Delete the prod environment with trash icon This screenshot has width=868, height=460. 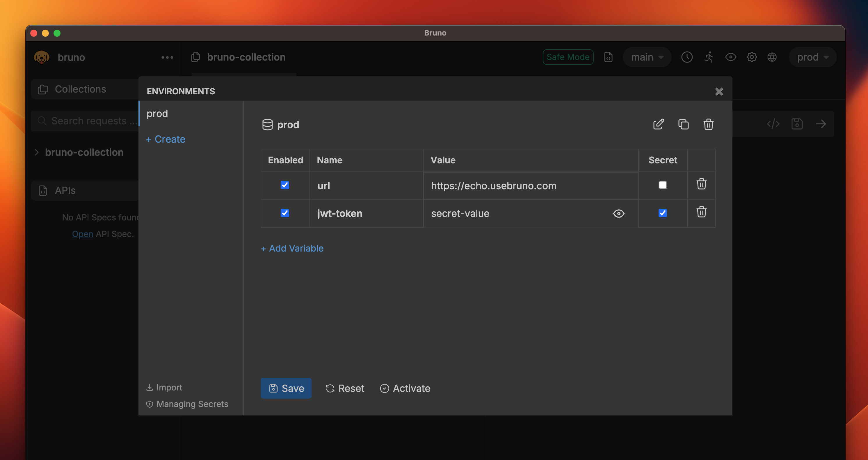coord(708,124)
